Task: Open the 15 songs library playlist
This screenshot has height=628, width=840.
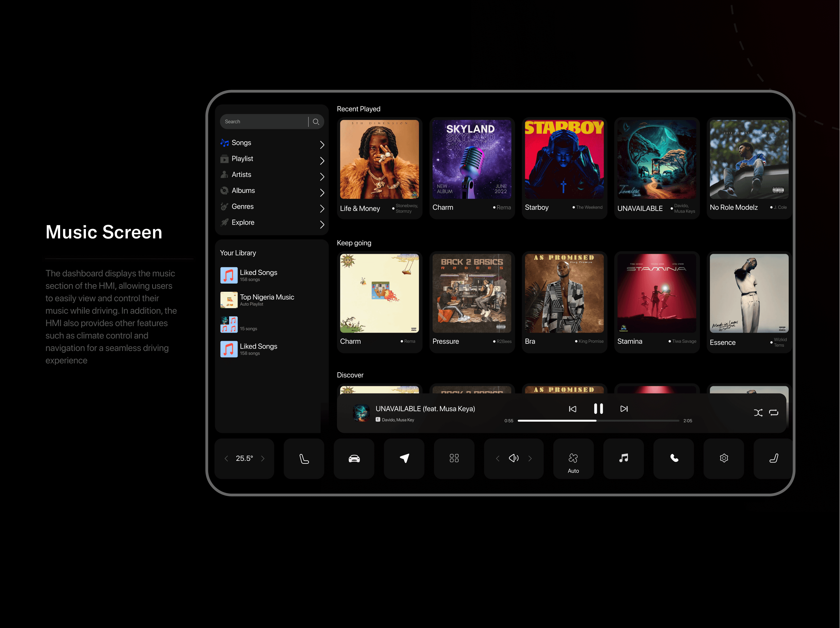Action: pos(239,324)
